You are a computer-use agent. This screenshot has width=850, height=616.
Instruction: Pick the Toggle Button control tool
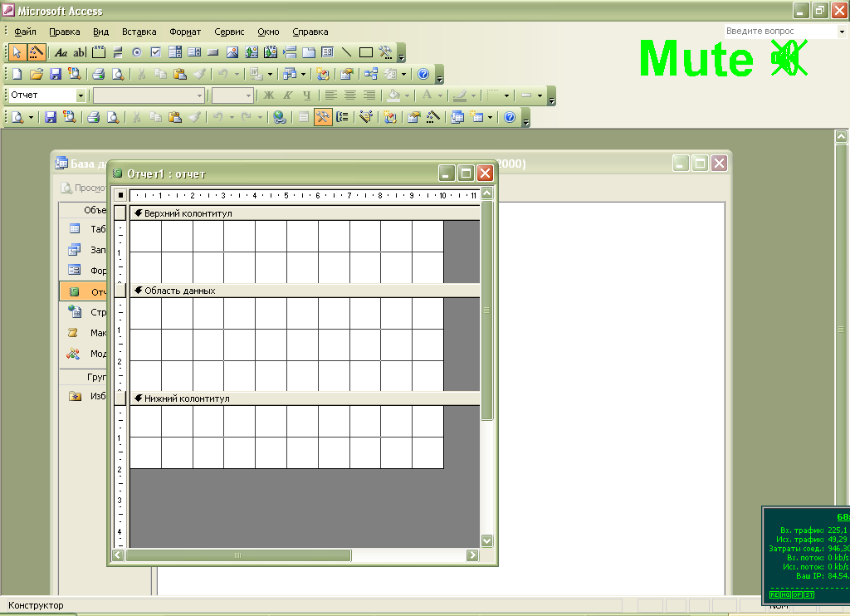(118, 52)
